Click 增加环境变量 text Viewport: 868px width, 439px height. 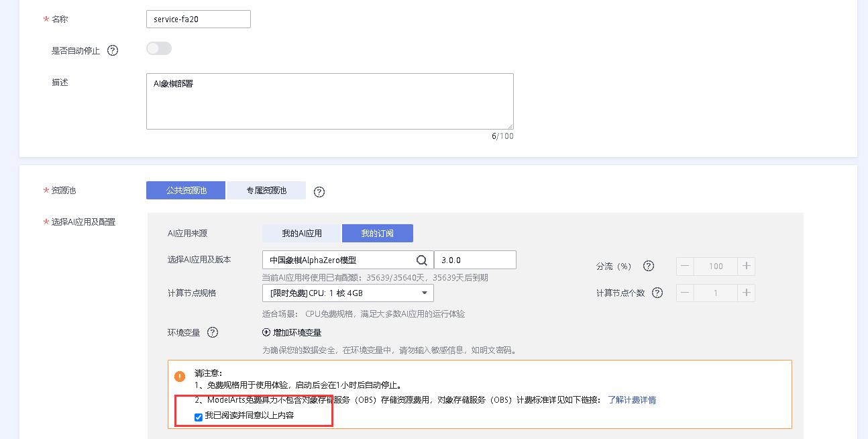point(297,332)
